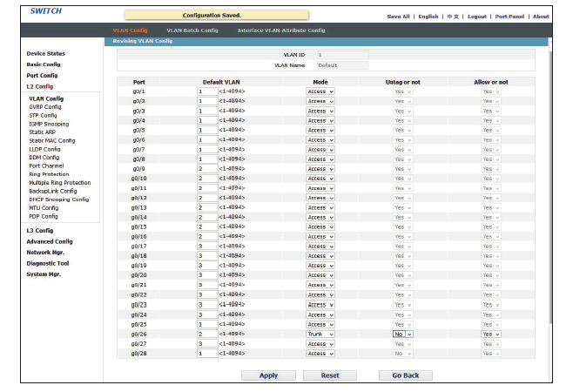Screen dimensions: 573x392
Task: Select the VLAN Config tab
Action: click(131, 30)
